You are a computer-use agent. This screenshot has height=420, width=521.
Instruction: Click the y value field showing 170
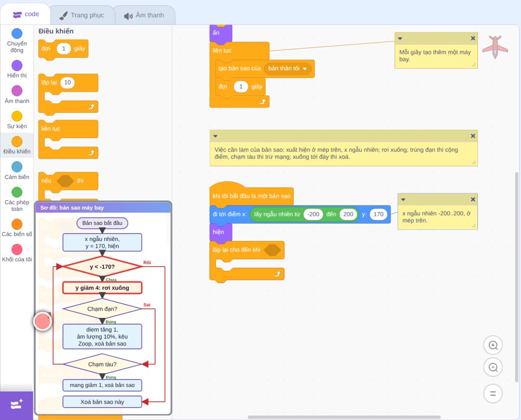tap(378, 214)
